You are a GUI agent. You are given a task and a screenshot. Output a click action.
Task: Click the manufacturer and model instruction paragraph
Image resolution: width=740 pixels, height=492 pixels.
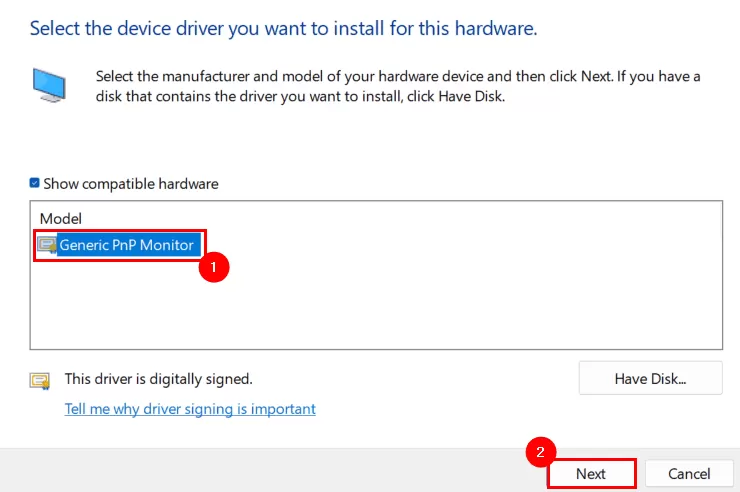pos(398,86)
